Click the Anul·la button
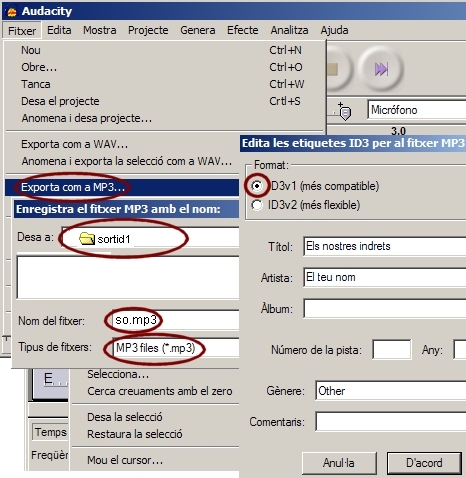466x478 pixels. coord(339,463)
